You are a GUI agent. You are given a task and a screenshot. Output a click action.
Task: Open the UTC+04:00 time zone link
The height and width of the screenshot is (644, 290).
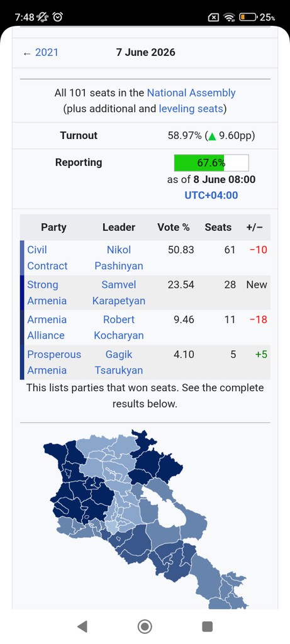[211, 195]
